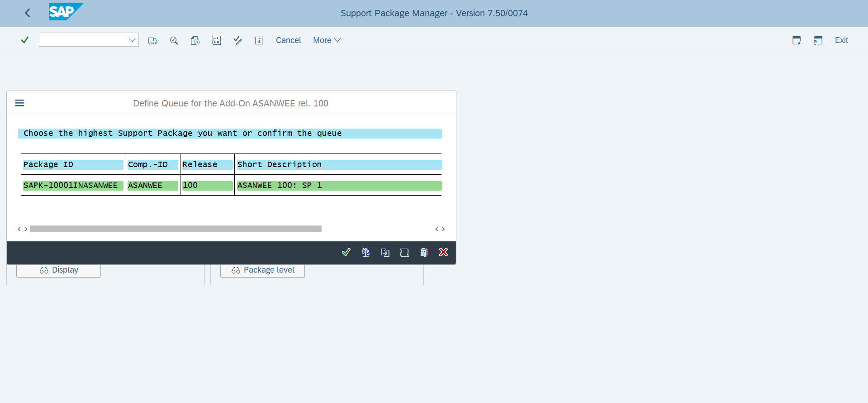The image size is (868, 403).
Task: Click the Release value 100 cell
Action: (x=207, y=185)
